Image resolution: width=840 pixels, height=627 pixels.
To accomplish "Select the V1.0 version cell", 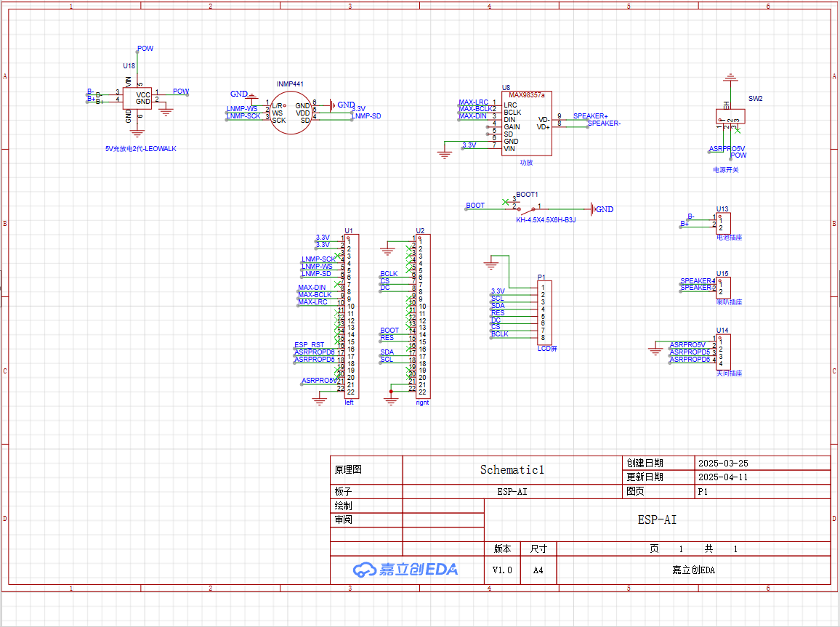I will coord(502,570).
